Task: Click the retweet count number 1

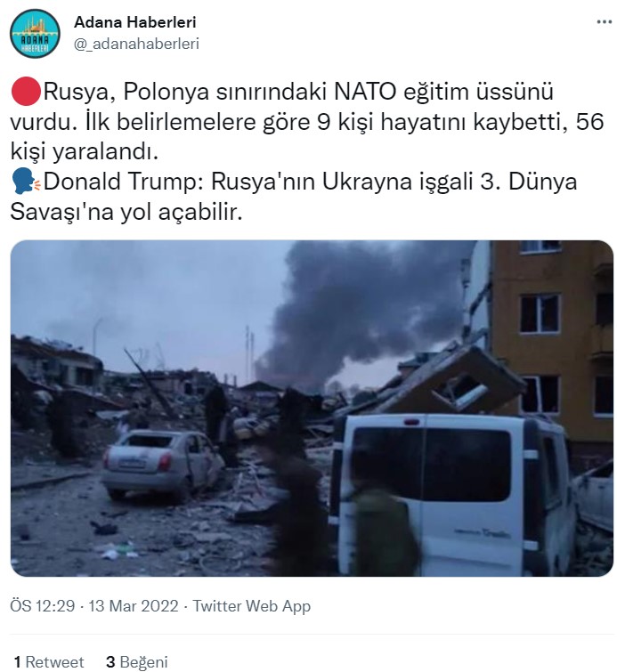Action: pyautogui.click(x=17, y=662)
